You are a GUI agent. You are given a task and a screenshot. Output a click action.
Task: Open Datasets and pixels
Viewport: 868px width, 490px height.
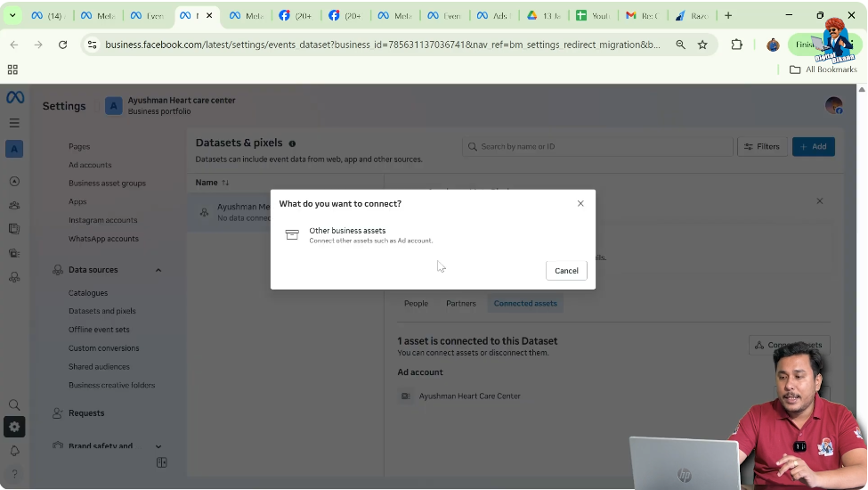pos(101,311)
